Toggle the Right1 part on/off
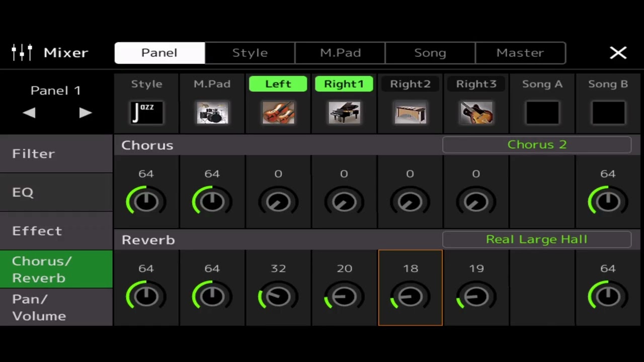The height and width of the screenshot is (362, 644). [344, 84]
